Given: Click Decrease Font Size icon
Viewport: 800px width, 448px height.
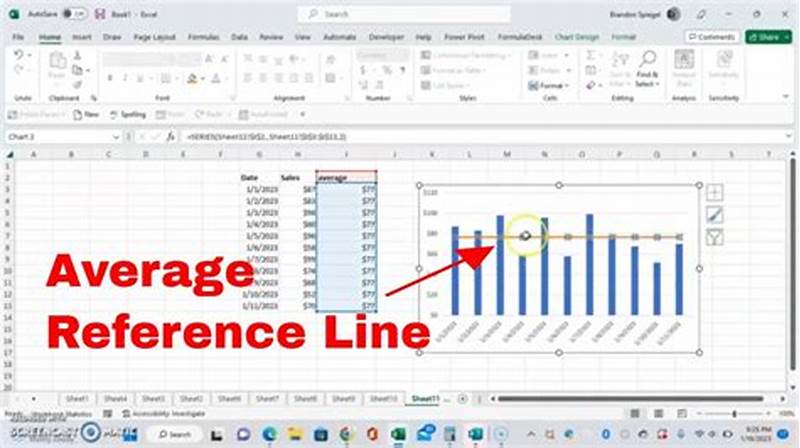Looking at the screenshot, I should pyautogui.click(x=224, y=60).
